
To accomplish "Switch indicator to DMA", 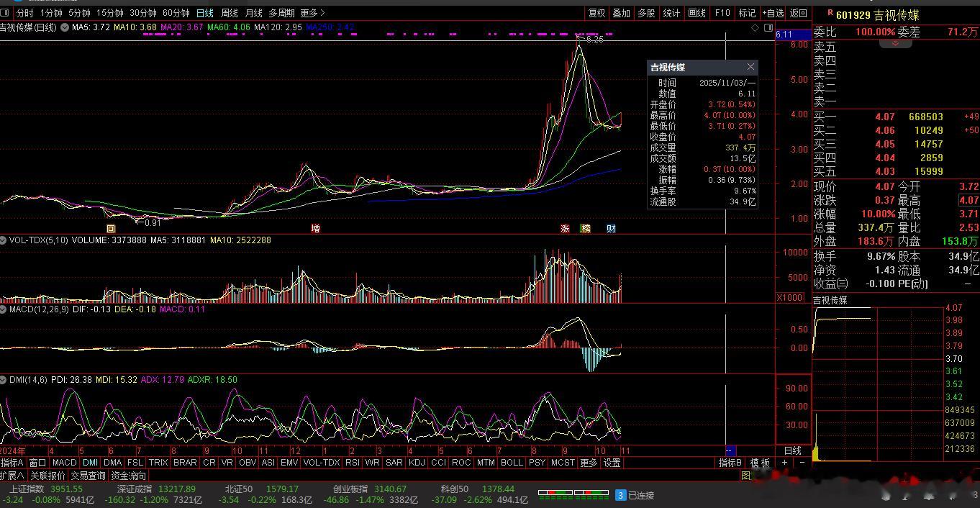I will (x=113, y=463).
